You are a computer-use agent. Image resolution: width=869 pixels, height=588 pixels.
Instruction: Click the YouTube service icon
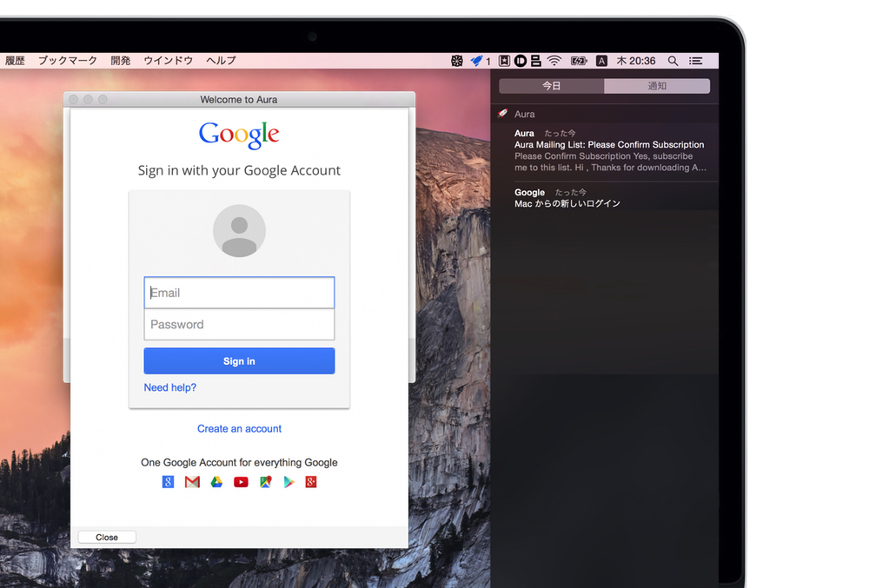point(241,482)
